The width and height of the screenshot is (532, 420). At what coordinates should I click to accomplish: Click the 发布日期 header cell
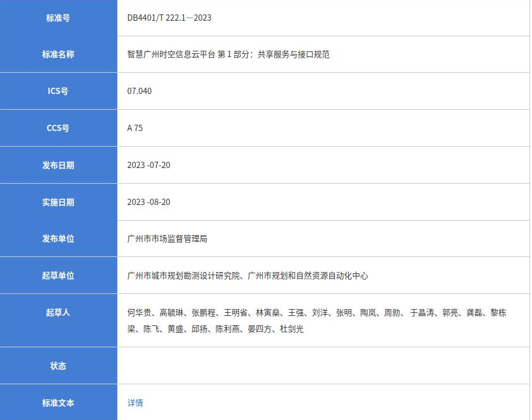pyautogui.click(x=58, y=165)
